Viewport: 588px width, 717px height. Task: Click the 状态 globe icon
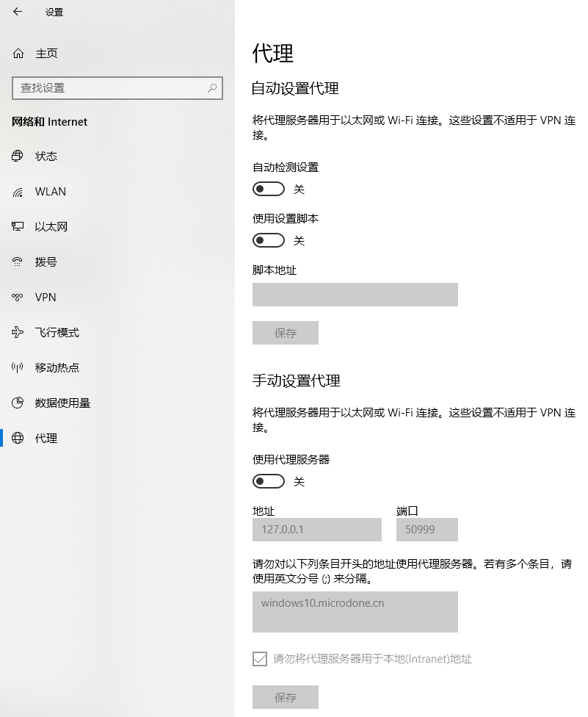18,156
